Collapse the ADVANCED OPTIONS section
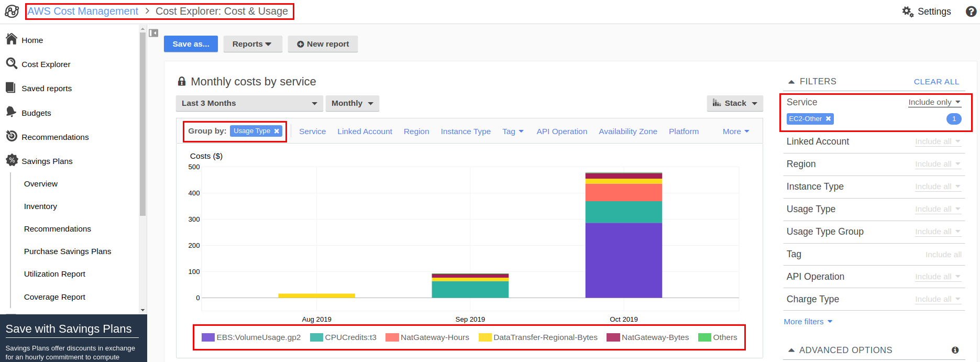The width and height of the screenshot is (980, 362). tap(791, 350)
